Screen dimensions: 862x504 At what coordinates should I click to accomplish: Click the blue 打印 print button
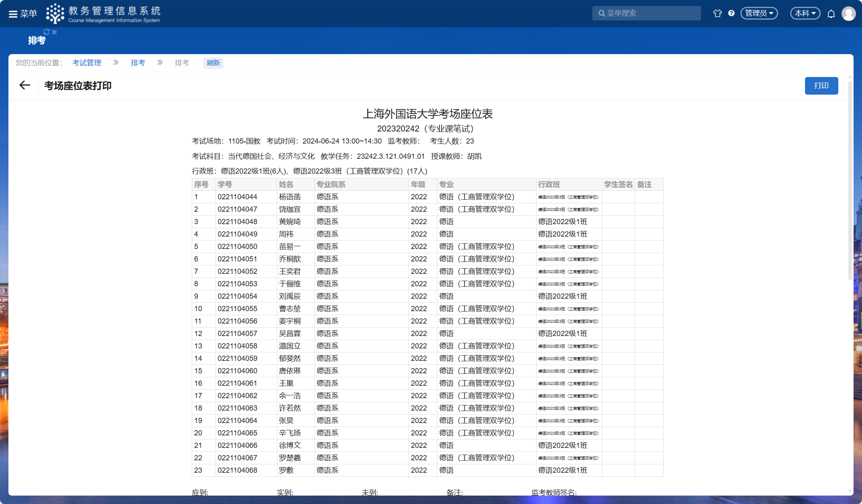(821, 86)
